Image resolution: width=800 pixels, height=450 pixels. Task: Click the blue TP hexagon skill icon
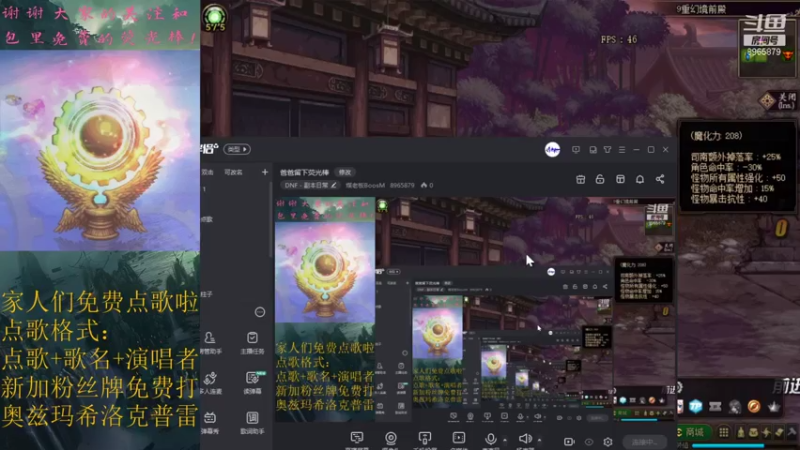(696, 406)
